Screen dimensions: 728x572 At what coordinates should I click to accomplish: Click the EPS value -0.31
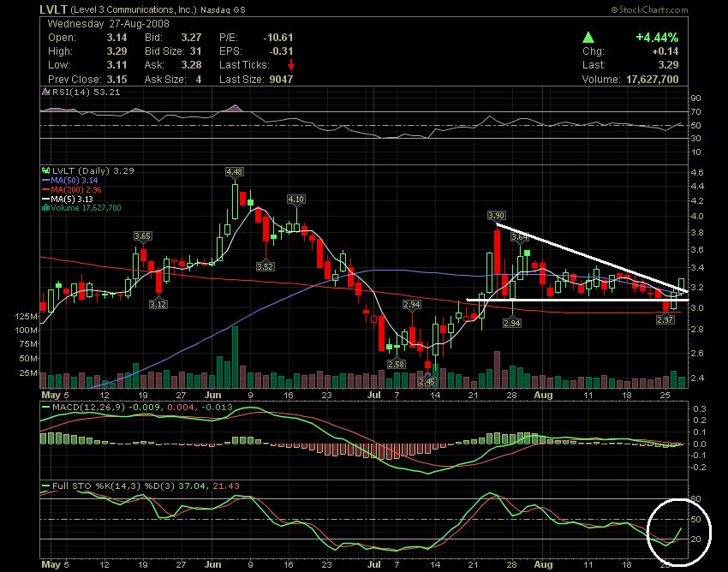(x=281, y=51)
